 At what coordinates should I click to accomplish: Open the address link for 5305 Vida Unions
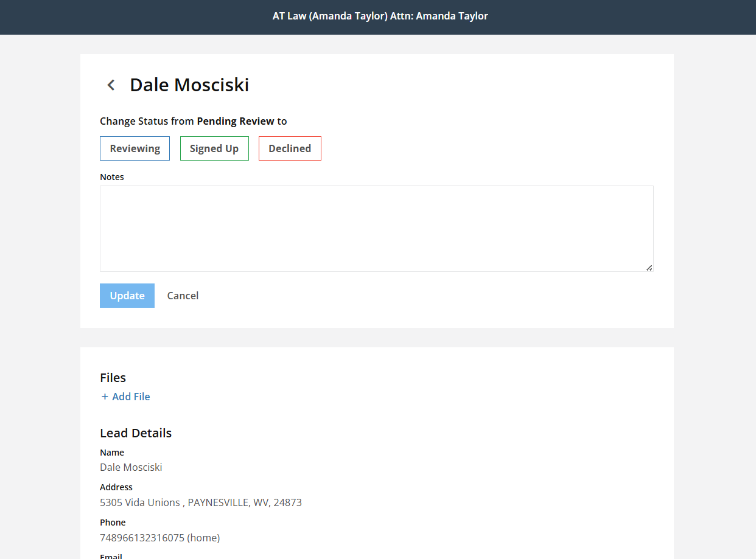pos(201,502)
